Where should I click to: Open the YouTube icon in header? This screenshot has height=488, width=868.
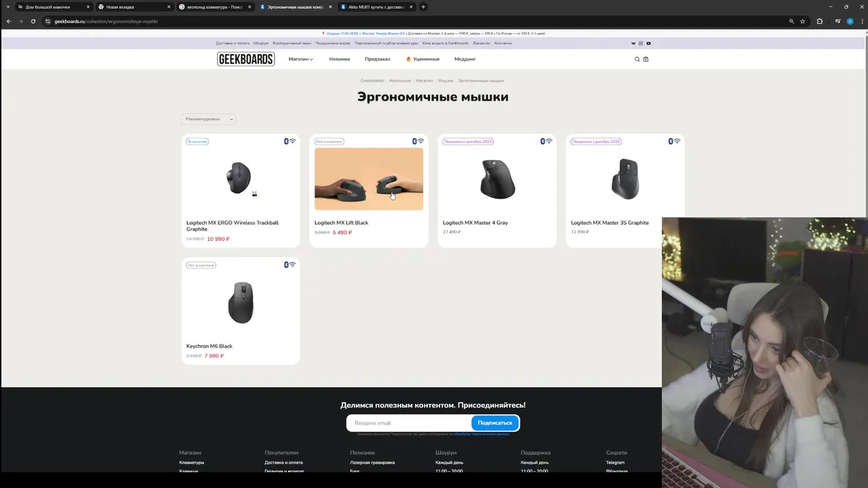pos(648,43)
